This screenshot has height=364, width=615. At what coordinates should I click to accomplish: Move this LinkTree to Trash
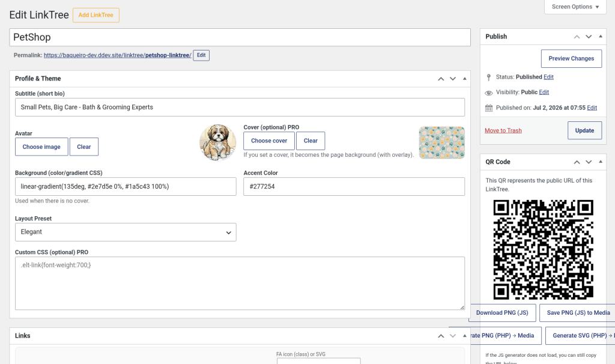coord(503,130)
